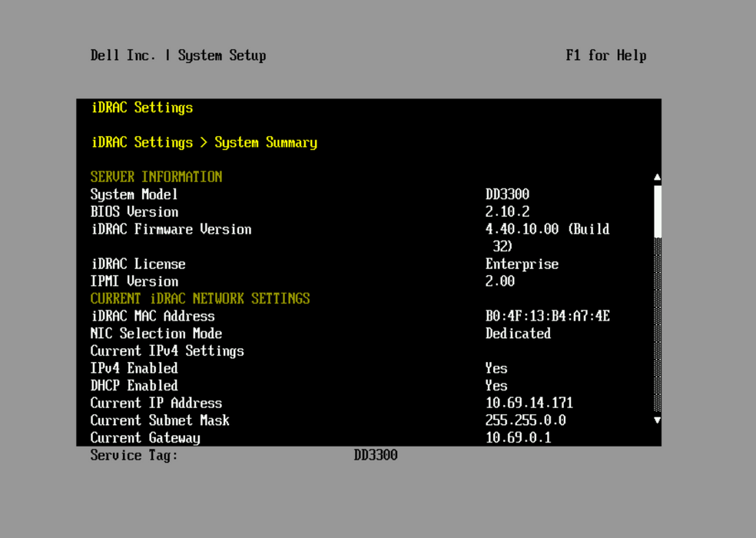Click the Current Subnet Mask value 255.255.0.0
This screenshot has height=538, width=756.
coord(526,420)
